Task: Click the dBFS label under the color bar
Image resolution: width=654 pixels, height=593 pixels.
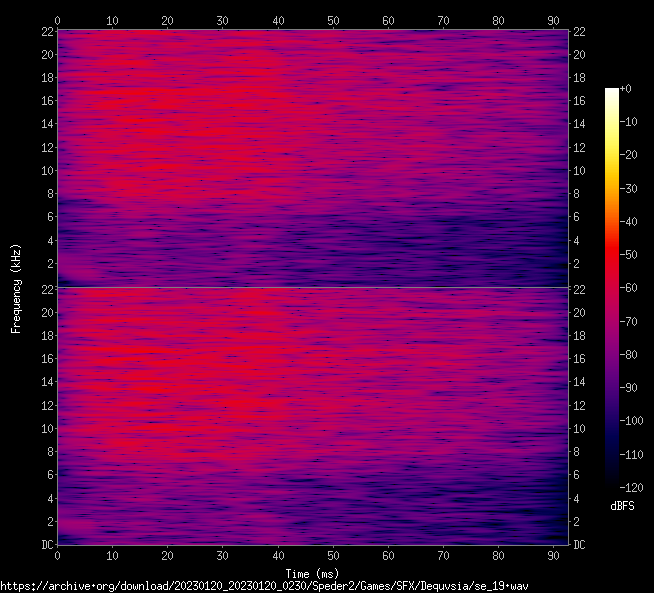Action: (x=622, y=506)
